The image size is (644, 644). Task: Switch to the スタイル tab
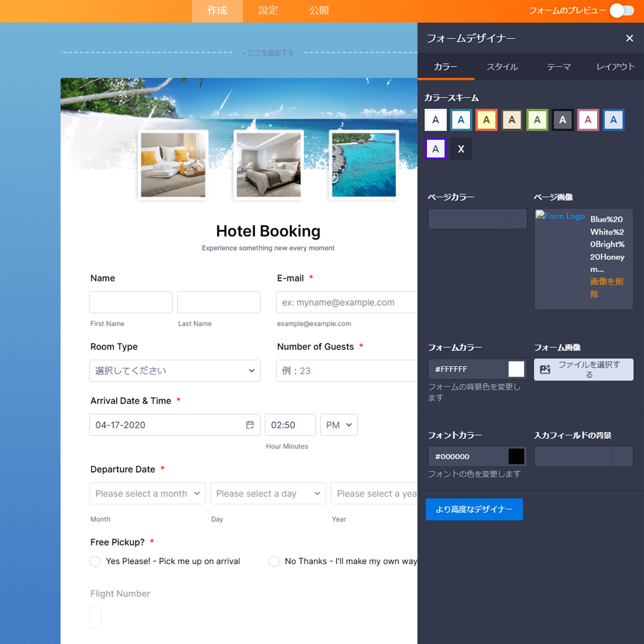(502, 67)
